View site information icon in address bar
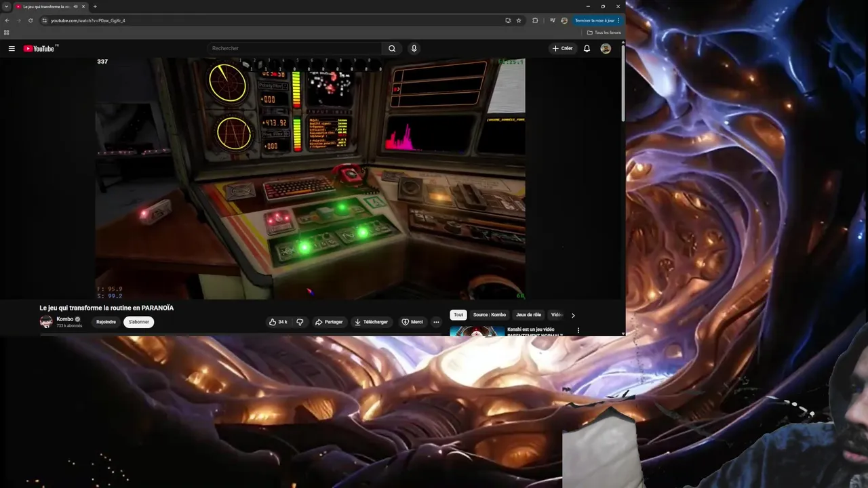This screenshot has width=868, height=488. pos(45,20)
